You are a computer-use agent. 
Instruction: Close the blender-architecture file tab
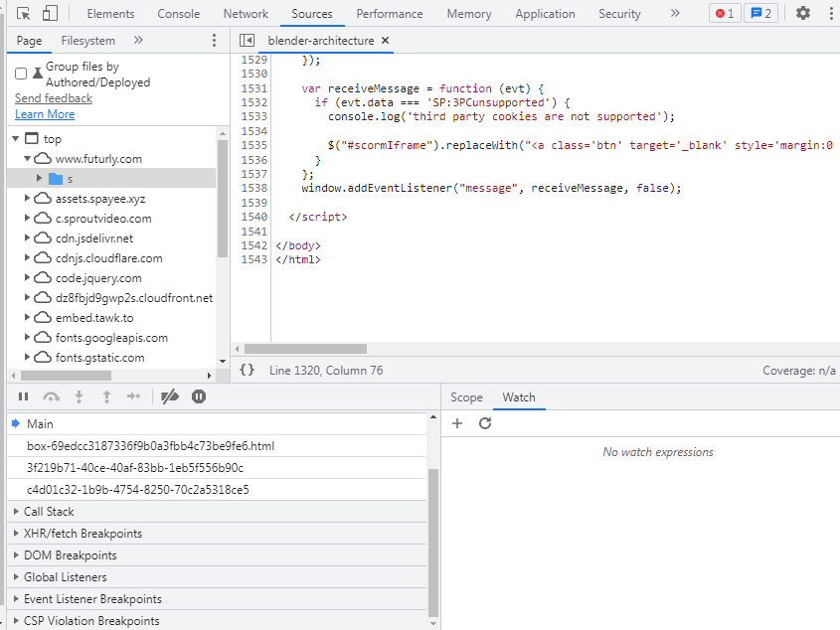coord(386,41)
